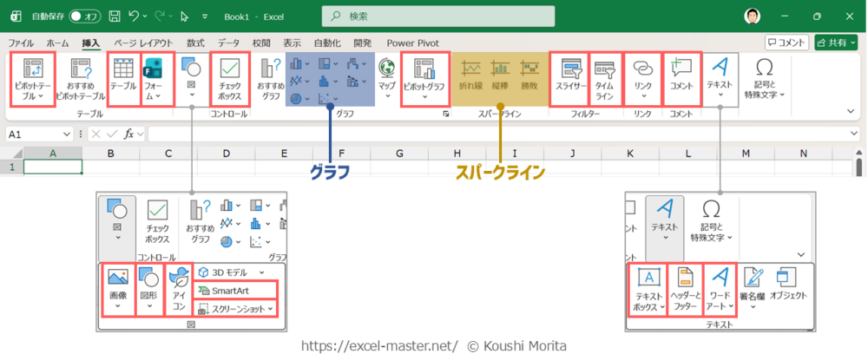Click the A1 Name Box field
Image resolution: width=868 pixels, height=354 pixels.
click(x=33, y=134)
